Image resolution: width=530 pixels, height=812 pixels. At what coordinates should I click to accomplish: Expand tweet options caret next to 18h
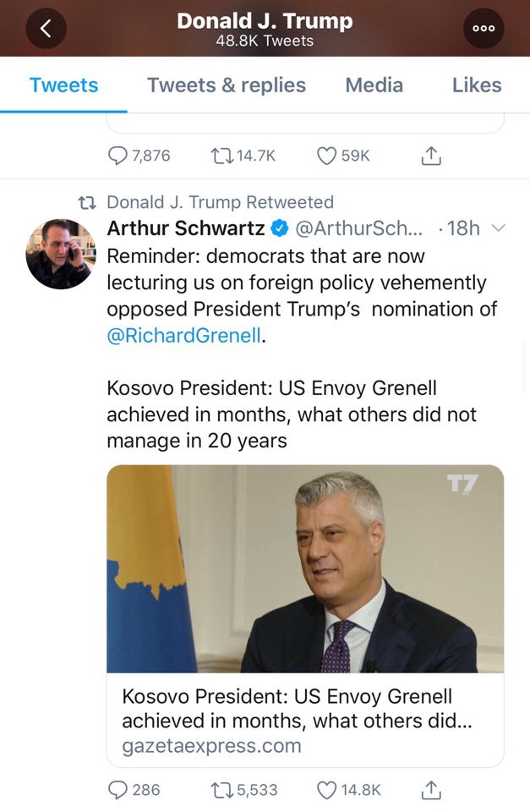(x=498, y=228)
